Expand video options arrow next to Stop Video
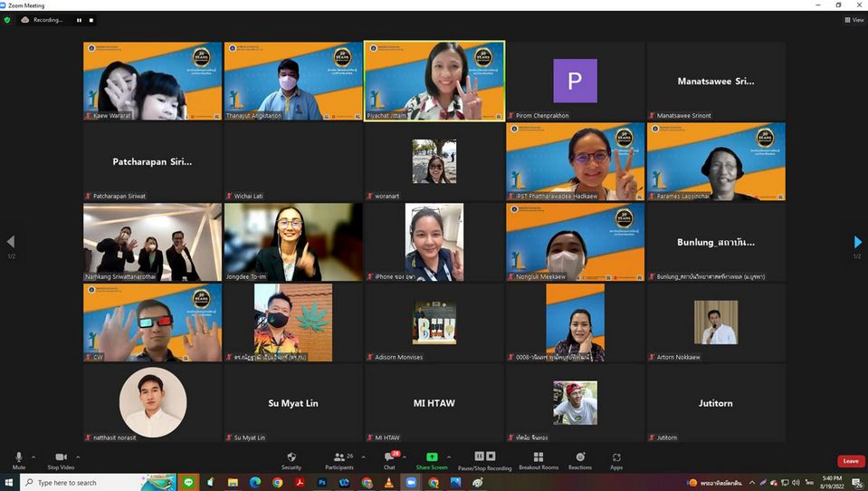Screen dimensions: 868x491 pos(78,457)
